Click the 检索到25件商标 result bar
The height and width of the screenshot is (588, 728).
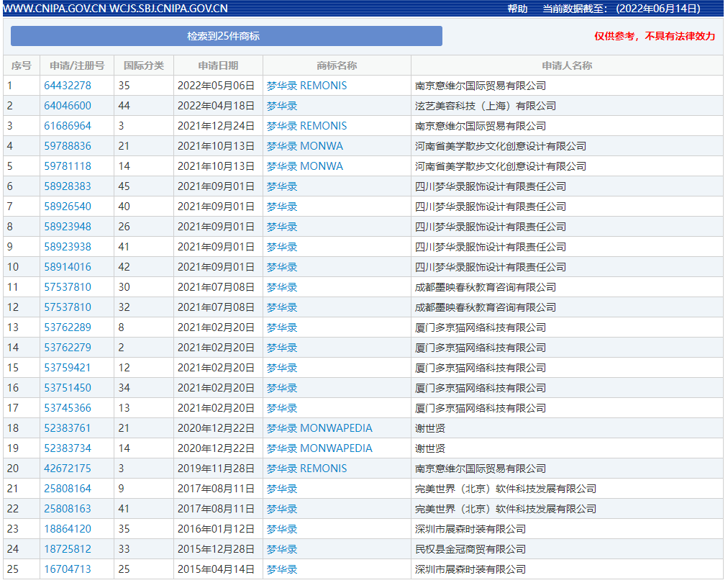click(226, 36)
